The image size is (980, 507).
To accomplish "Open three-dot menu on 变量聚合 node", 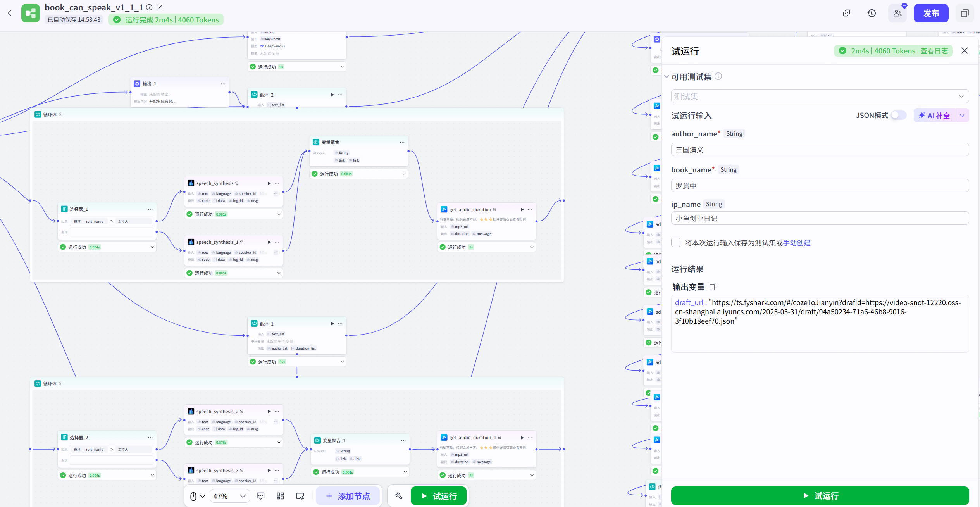I will point(402,142).
